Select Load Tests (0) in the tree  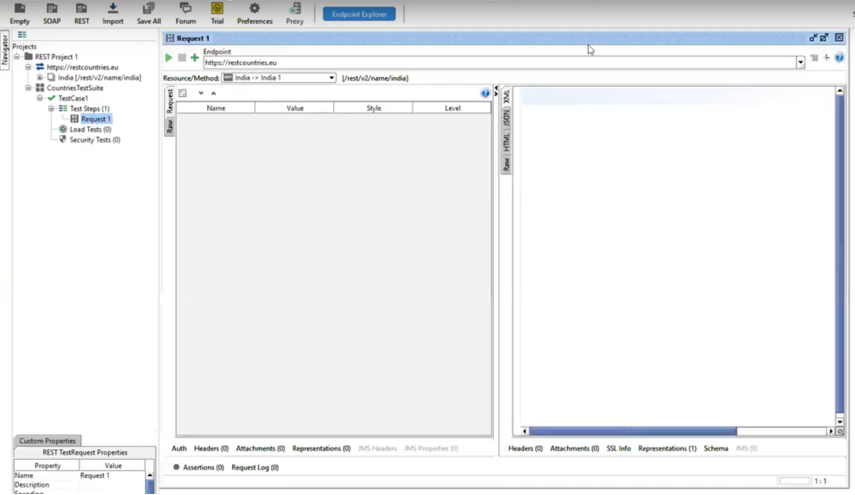90,129
